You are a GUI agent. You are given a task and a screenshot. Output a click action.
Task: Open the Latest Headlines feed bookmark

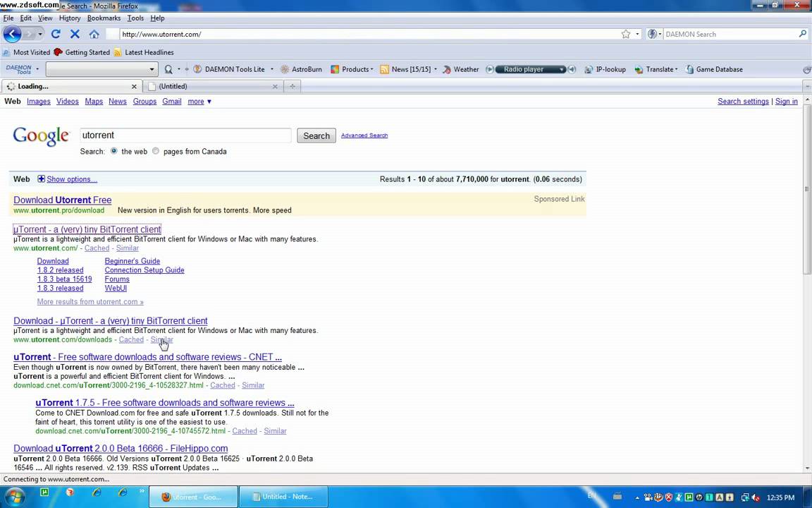tap(144, 52)
